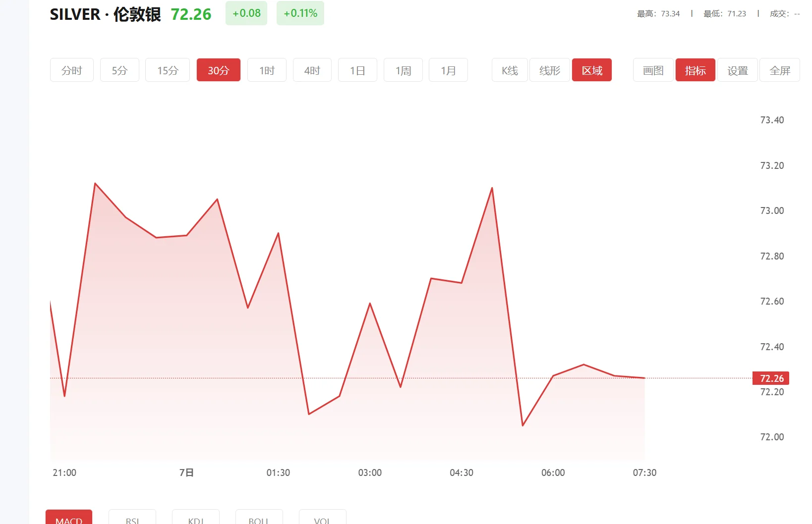Open the 画图 drawing tools
Viewport: 812px width, 524px height.
tap(652, 70)
